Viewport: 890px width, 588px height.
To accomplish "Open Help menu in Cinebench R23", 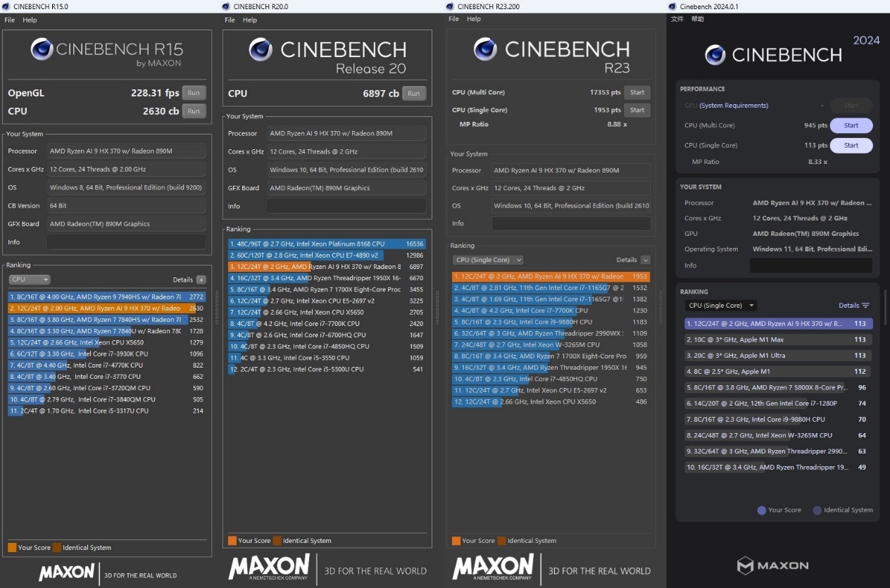I will 474,19.
